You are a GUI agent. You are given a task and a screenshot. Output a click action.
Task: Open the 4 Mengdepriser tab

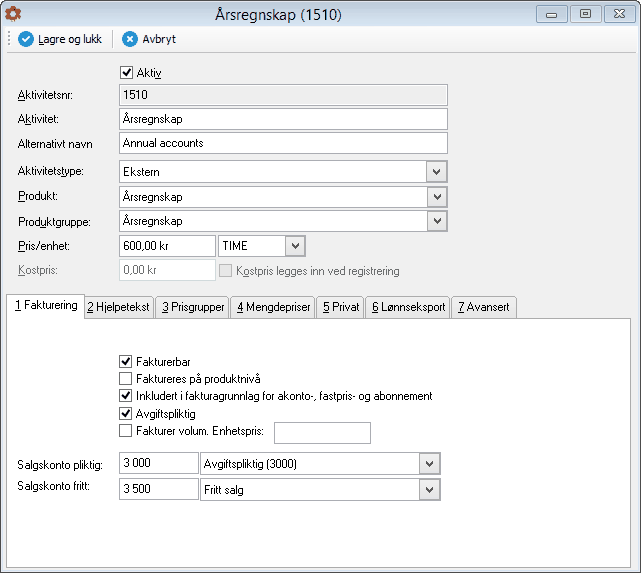273,307
